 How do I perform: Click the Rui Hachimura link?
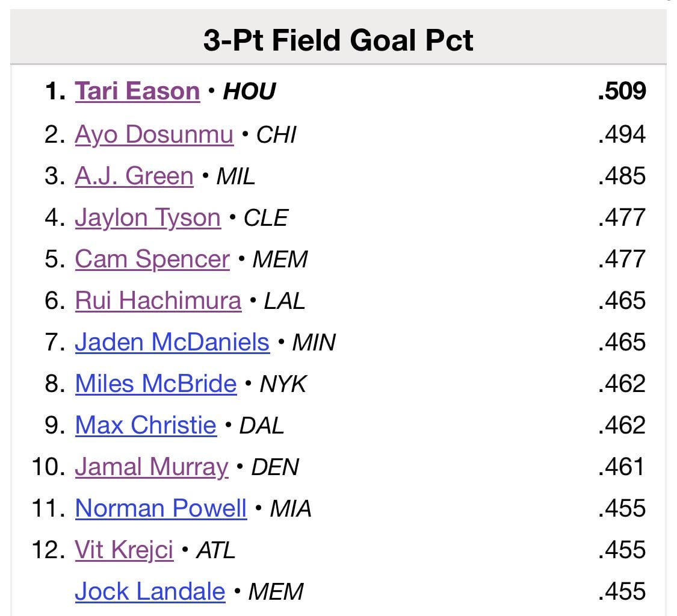(156, 300)
